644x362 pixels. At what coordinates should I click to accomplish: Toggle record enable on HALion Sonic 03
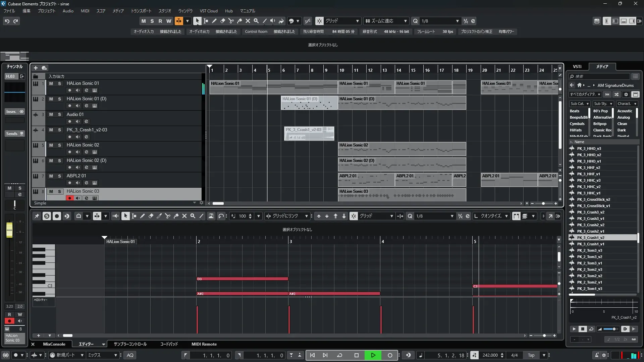pos(69,198)
